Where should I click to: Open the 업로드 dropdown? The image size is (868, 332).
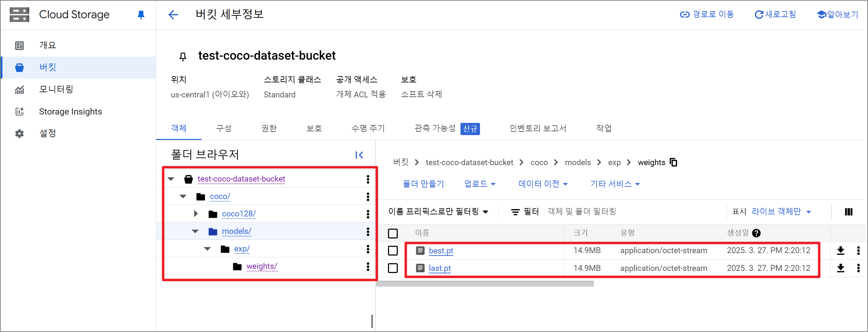[480, 184]
